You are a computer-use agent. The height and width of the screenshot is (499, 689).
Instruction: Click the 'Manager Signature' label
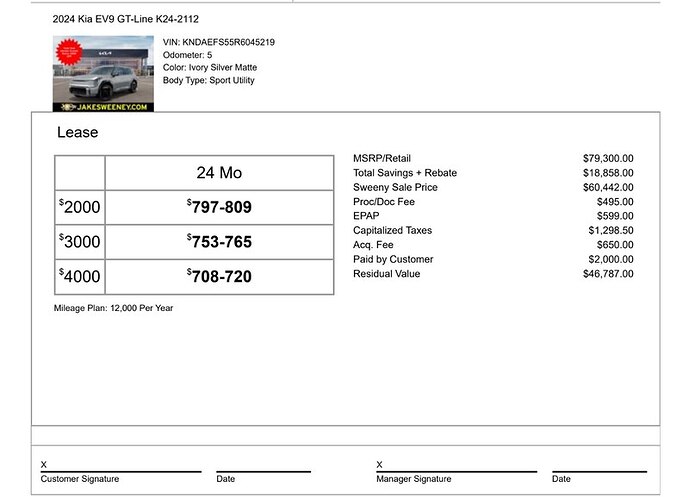413,479
